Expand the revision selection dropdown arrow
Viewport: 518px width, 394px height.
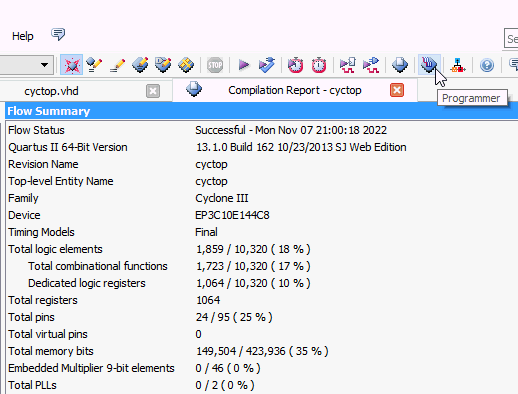coord(44,65)
